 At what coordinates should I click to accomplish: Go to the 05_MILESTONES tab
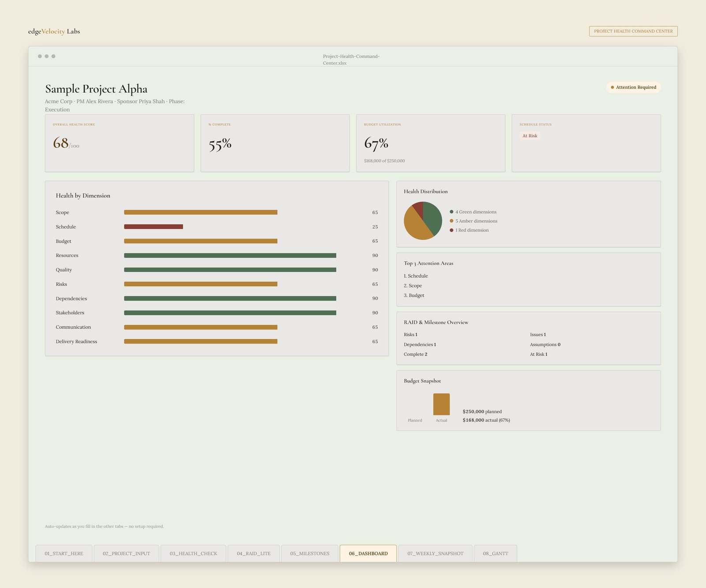[310, 553]
